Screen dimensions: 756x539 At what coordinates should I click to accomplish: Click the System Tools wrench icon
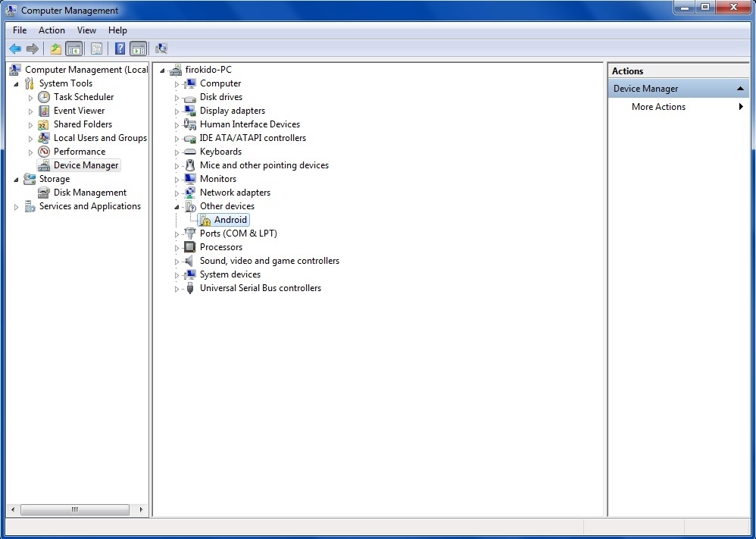[30, 83]
